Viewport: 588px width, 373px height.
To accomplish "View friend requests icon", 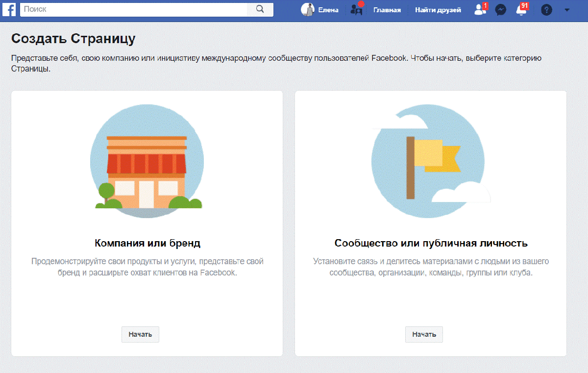I will coord(480,10).
